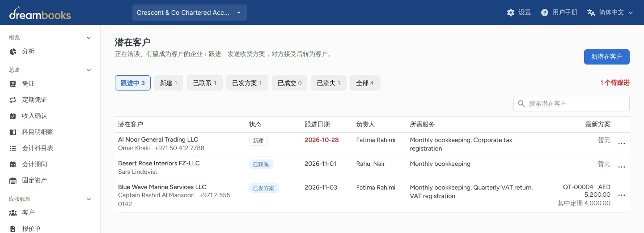The height and width of the screenshot is (233, 644).
Task: Open the settings gear icon
Action: [511, 13]
